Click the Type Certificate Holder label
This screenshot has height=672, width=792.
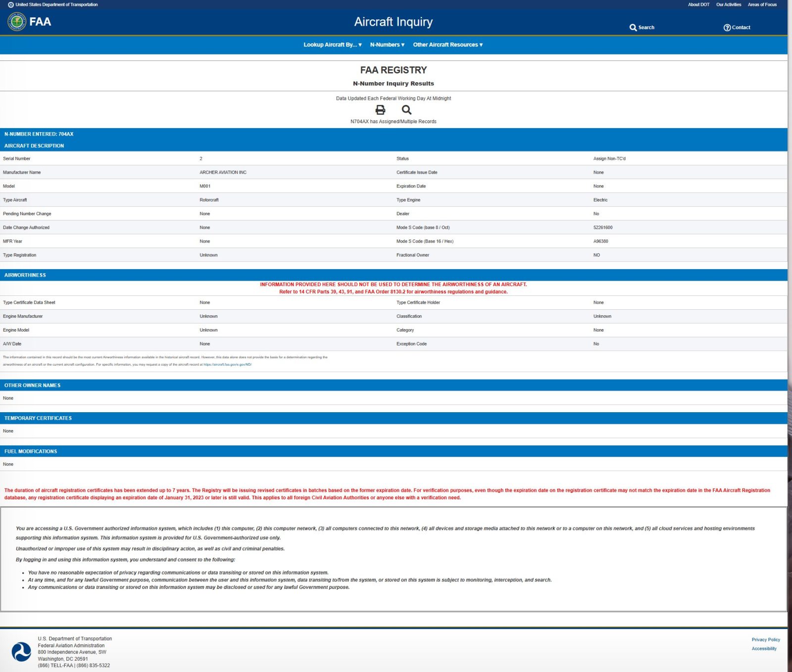tap(418, 302)
